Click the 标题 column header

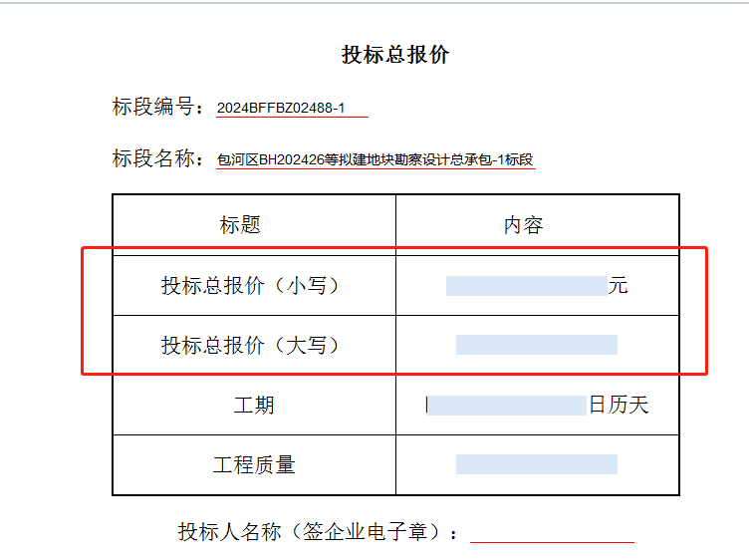(240, 225)
